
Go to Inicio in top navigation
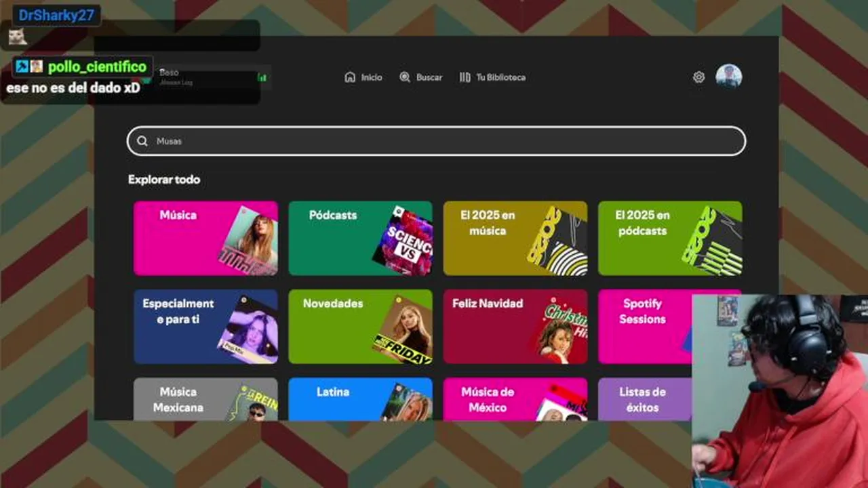pos(363,77)
